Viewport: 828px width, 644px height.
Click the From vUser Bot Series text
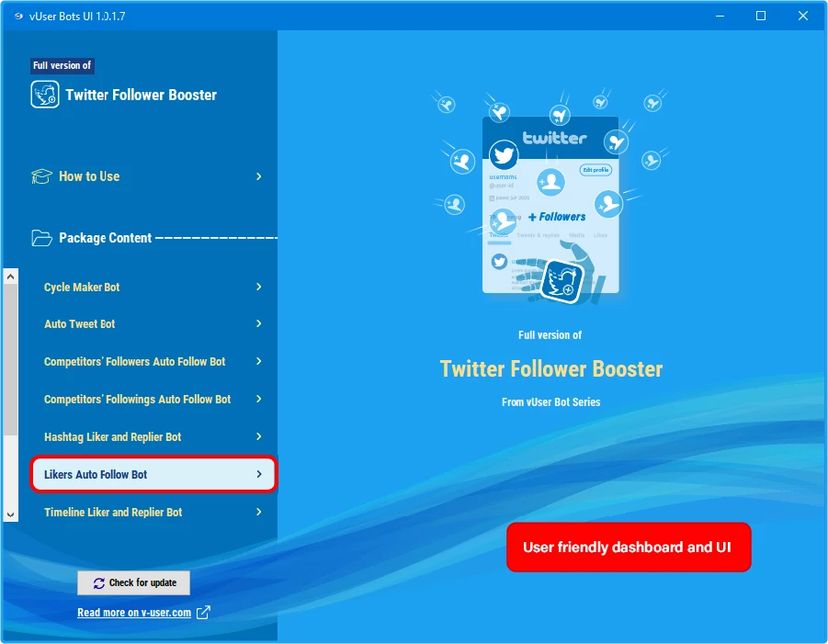550,402
